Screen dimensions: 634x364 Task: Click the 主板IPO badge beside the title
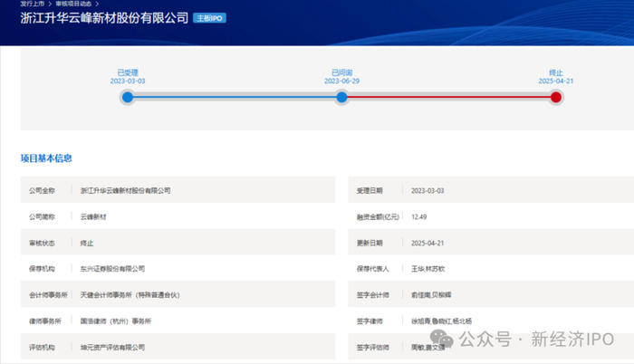[x=209, y=18]
